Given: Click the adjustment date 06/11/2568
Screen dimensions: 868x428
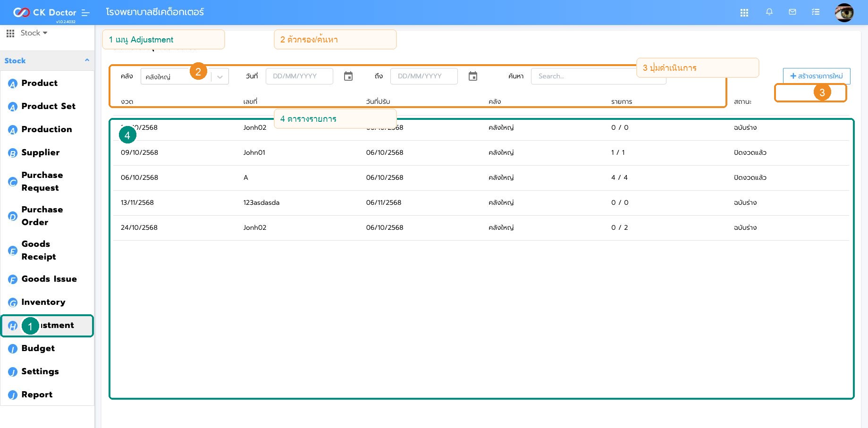Looking at the screenshot, I should (384, 202).
